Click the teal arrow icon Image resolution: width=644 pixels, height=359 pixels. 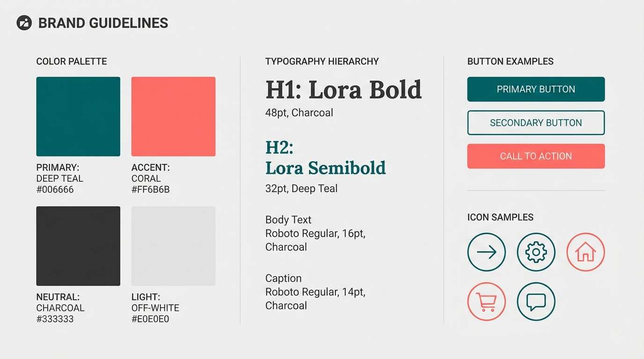486,252
